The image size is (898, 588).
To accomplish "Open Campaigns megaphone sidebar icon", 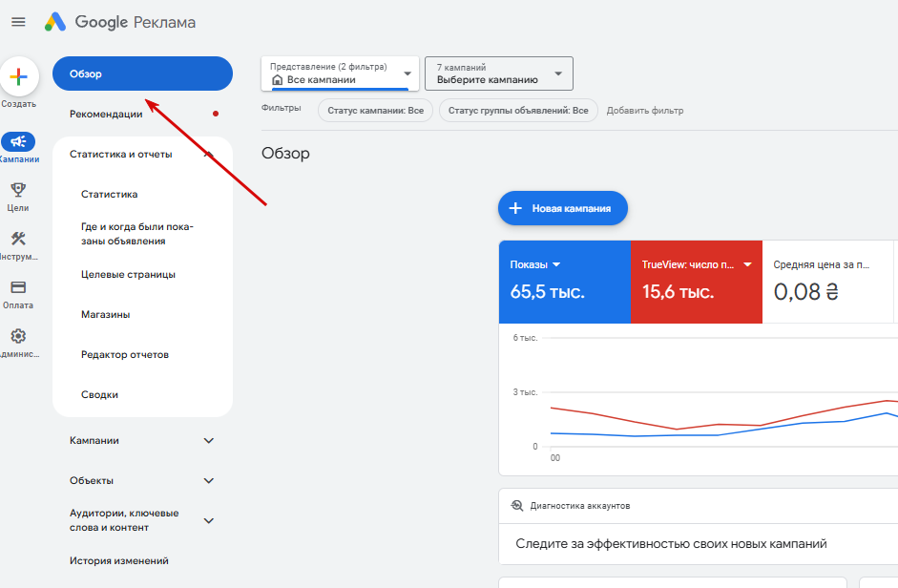I will tap(18, 141).
